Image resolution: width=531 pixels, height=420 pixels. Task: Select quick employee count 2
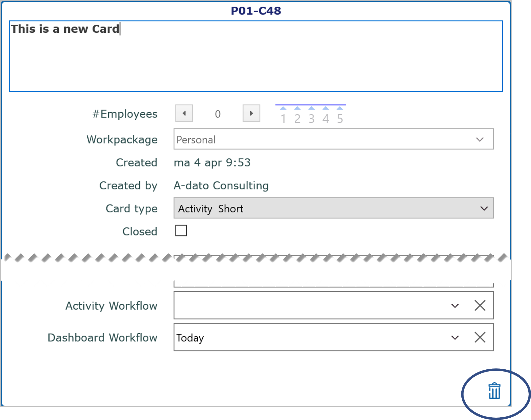coord(297,116)
